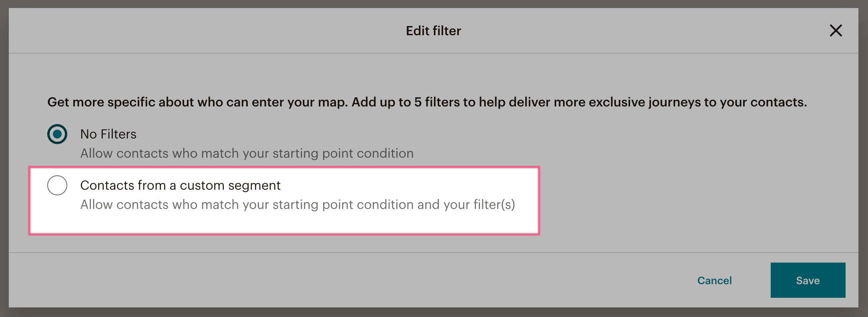This screenshot has width=868, height=317.
Task: Save the filter settings
Action: click(x=808, y=280)
